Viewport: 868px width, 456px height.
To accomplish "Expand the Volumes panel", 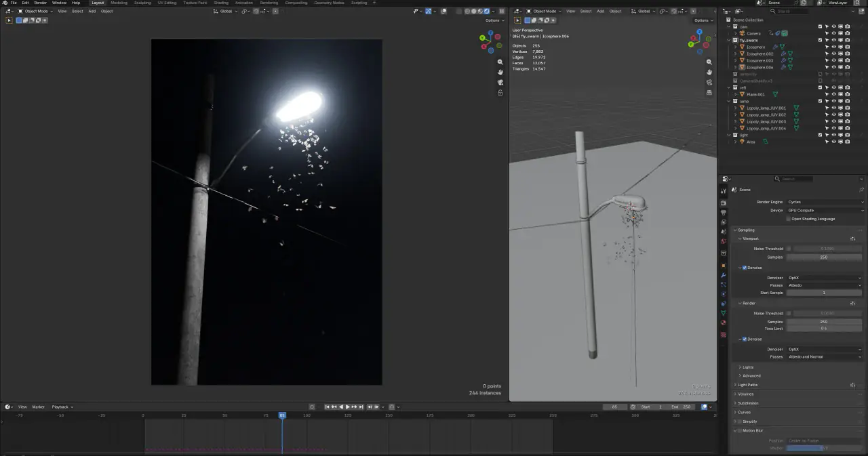I will [x=746, y=394].
